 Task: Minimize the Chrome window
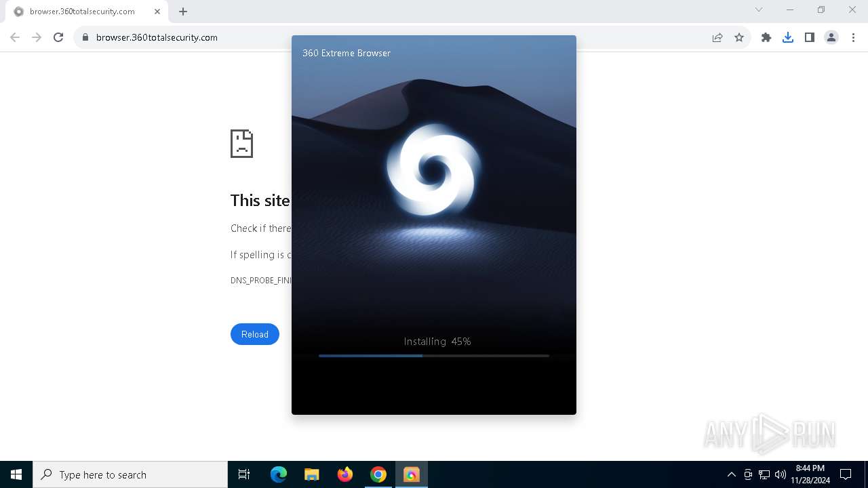click(x=790, y=9)
